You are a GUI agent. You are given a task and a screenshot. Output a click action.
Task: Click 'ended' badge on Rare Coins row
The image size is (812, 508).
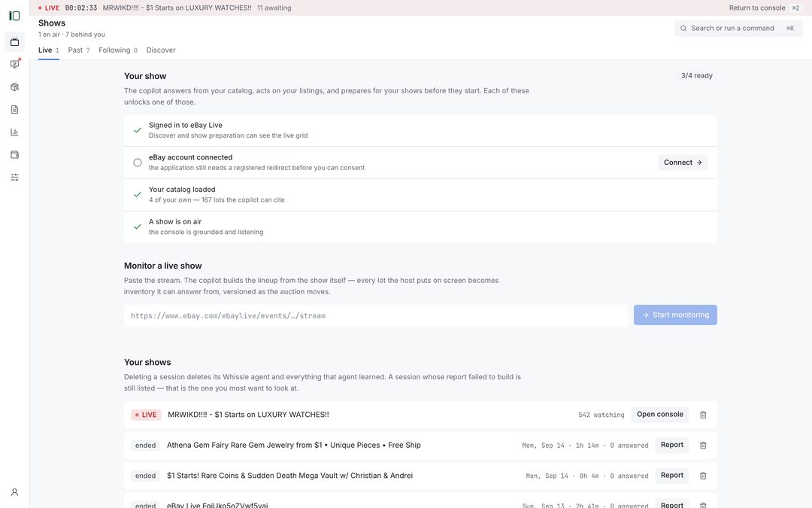coord(146,476)
